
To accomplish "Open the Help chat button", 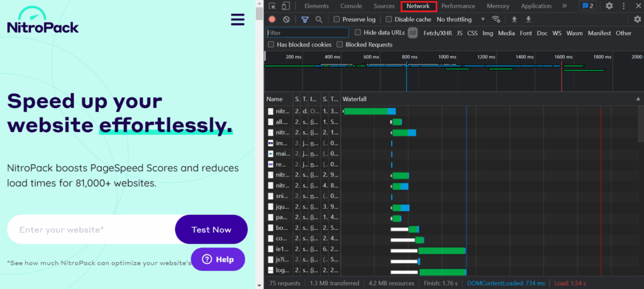I will point(218,259).
